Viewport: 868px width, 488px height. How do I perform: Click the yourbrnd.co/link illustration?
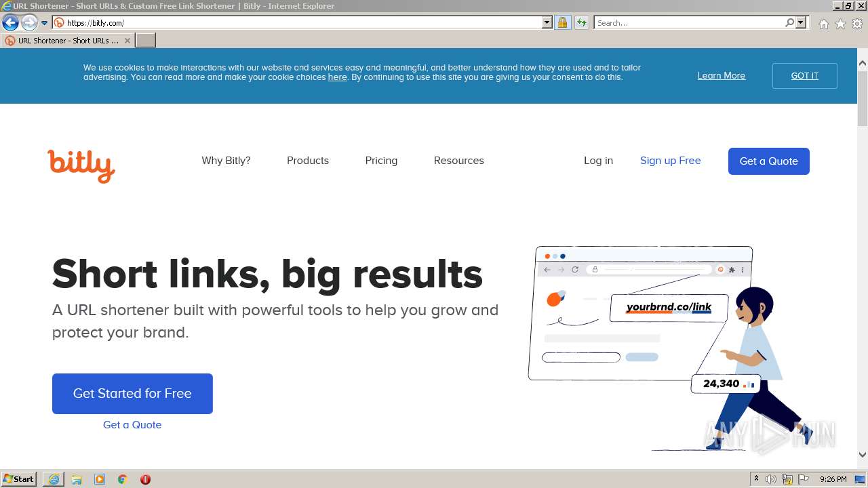coord(669,308)
